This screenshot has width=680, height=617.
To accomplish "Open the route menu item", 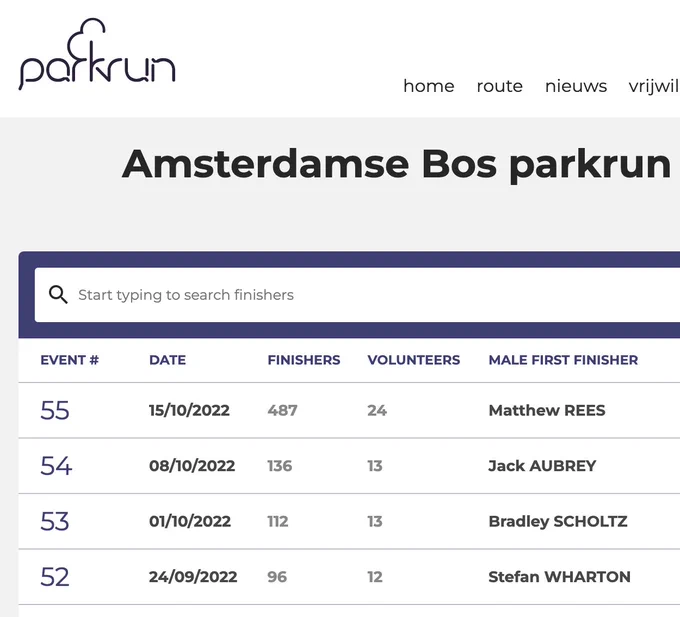I will [499, 86].
